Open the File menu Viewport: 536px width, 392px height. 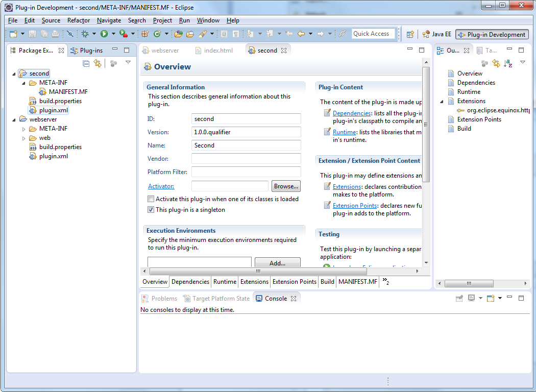point(13,20)
